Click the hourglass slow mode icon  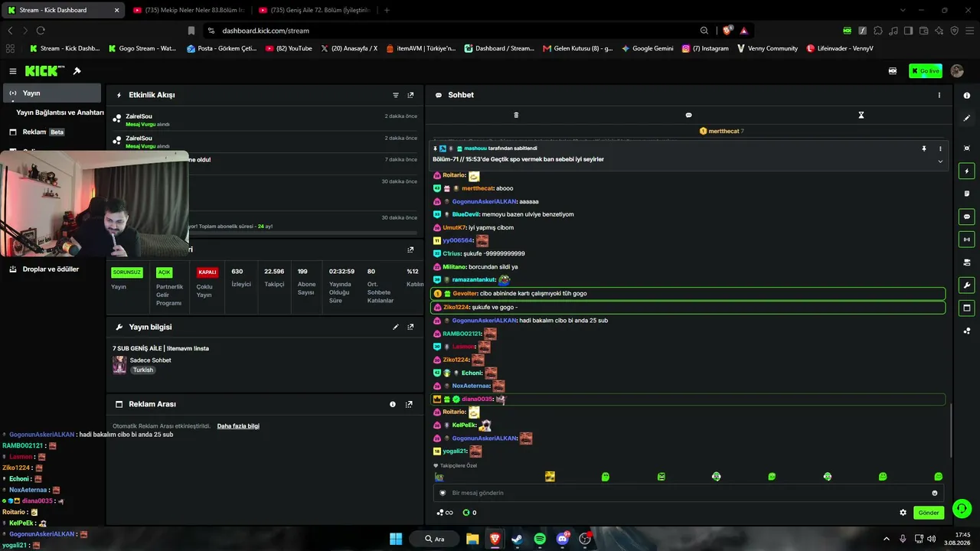861,115
